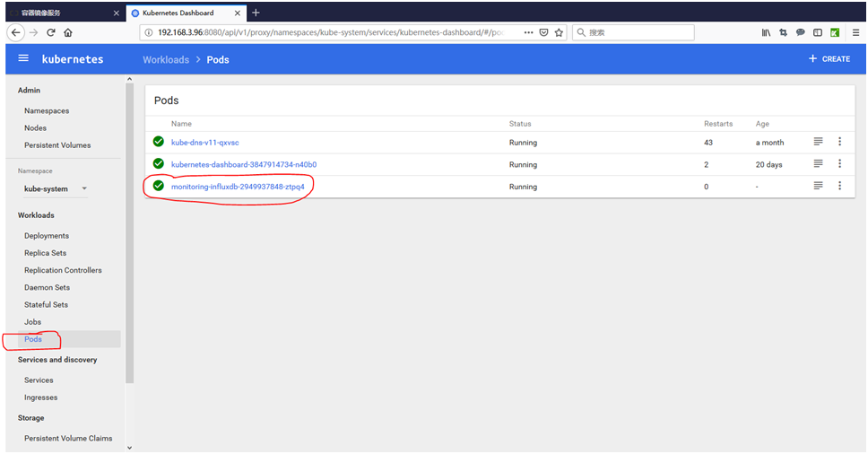The width and height of the screenshot is (868, 454).
Task: Open the kubernetes-dashboard-3847914734-n40b0 pod link
Action: pyautogui.click(x=244, y=164)
